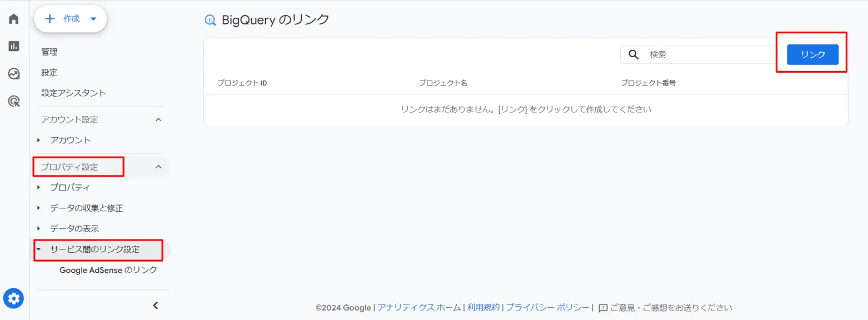Viewport: 868px width, 320px height.
Task: Click the プロジェクト ID column header
Action: pos(242,83)
